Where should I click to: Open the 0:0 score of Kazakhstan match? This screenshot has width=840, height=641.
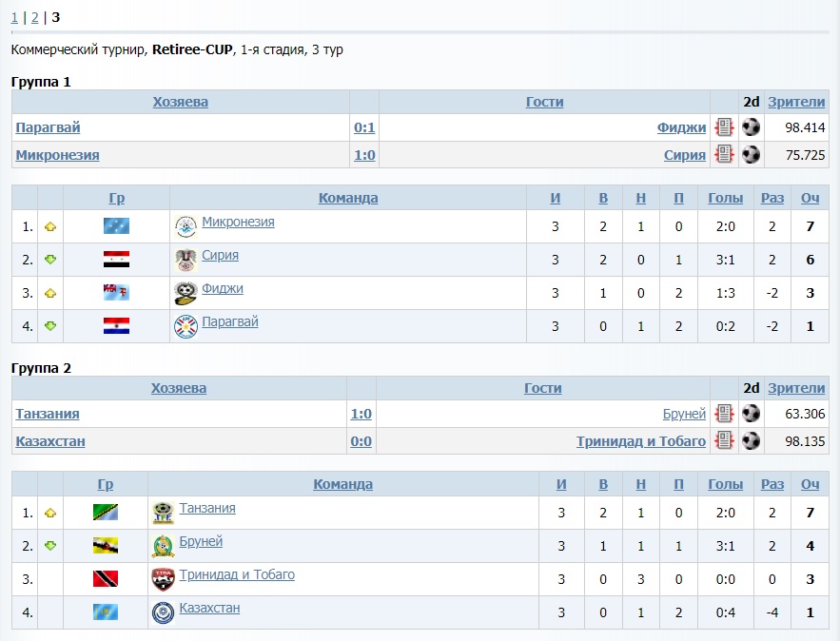pyautogui.click(x=361, y=441)
